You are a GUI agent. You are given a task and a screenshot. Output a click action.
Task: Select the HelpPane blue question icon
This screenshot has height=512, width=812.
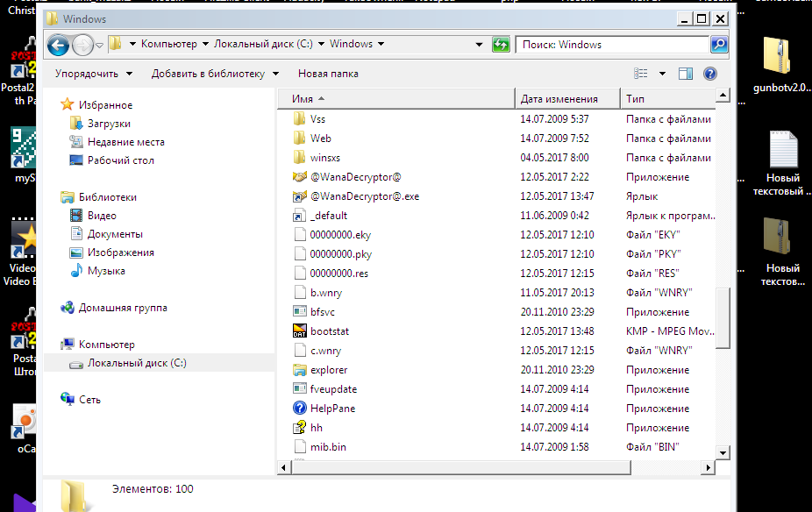pyautogui.click(x=300, y=408)
